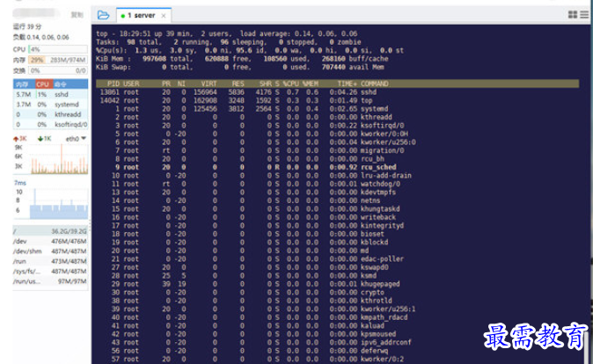Select the /run/us... disk row
593x364 pixels.
tap(51, 281)
